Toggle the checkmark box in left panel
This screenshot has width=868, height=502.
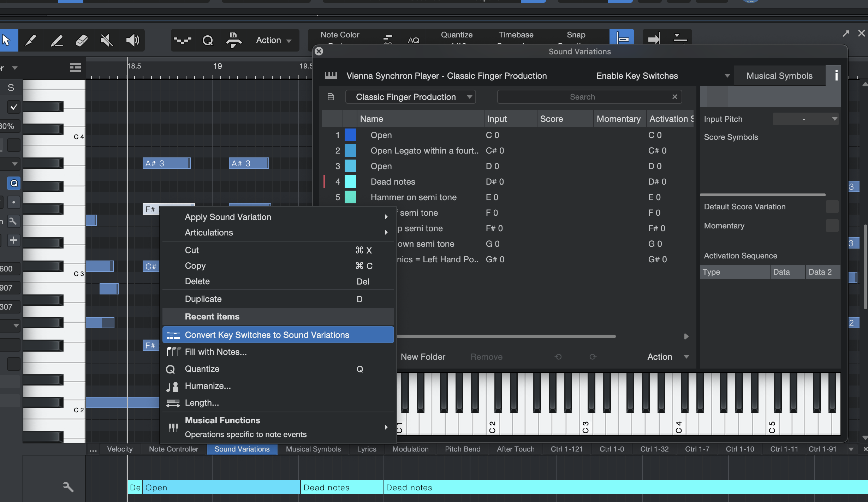(14, 107)
